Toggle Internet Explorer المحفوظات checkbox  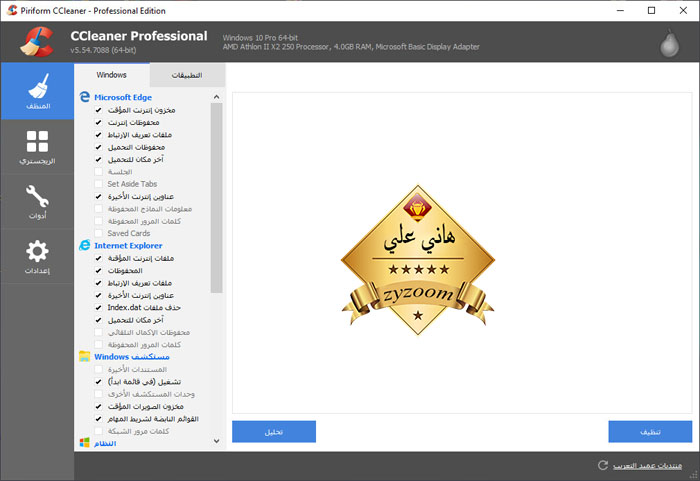click(x=99, y=271)
